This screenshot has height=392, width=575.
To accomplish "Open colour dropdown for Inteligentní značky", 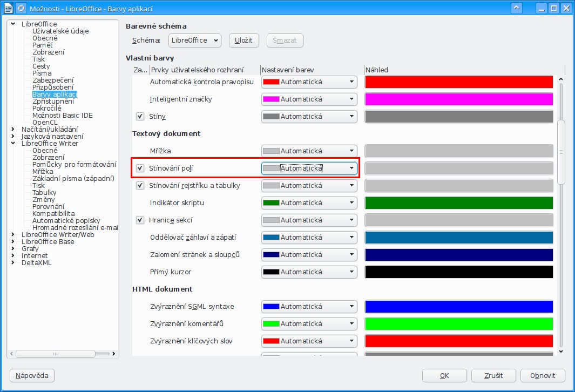I will (309, 99).
